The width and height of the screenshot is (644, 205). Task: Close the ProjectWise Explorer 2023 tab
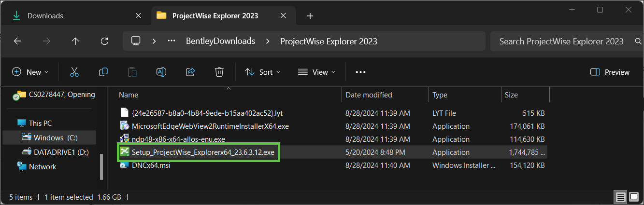pyautogui.click(x=283, y=16)
